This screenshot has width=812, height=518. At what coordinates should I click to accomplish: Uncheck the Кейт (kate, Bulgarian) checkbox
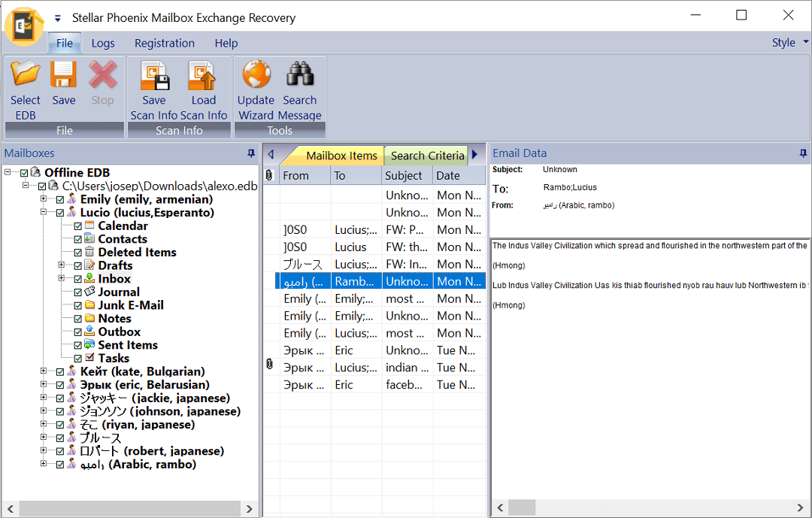tap(60, 372)
